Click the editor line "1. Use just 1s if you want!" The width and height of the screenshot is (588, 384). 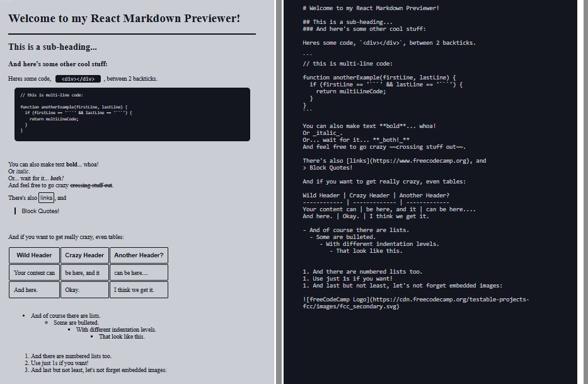pyautogui.click(x=348, y=279)
